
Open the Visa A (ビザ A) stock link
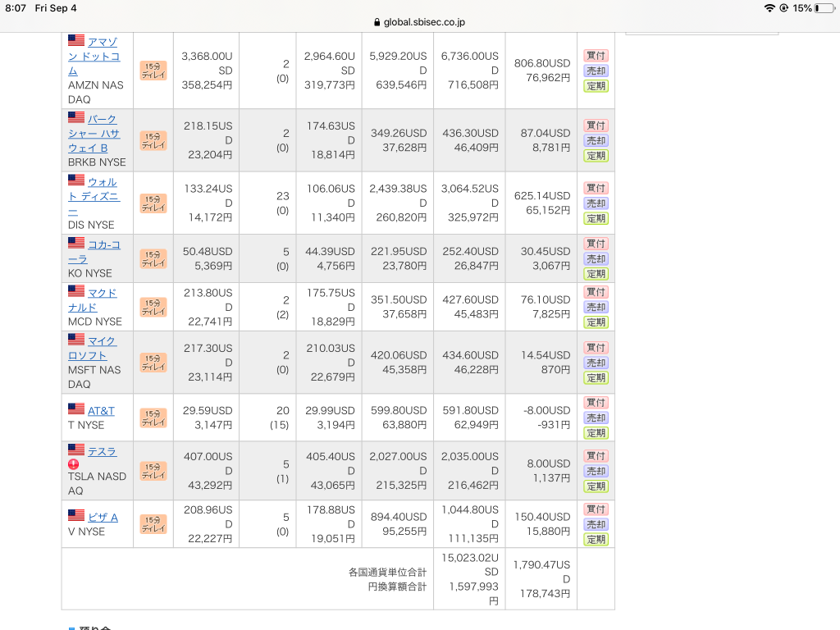click(103, 517)
